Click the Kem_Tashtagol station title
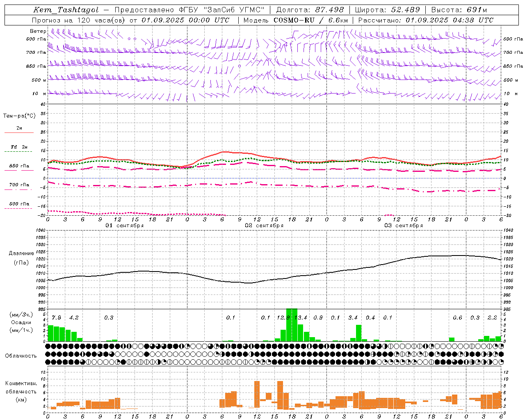The width and height of the screenshot is (525, 420). coord(66,10)
